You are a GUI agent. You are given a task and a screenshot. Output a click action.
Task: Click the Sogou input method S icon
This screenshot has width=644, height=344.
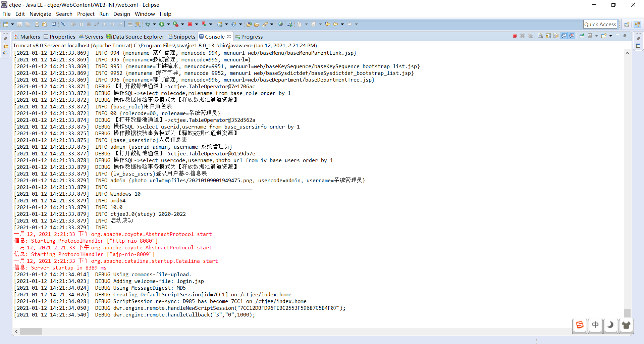point(580,325)
